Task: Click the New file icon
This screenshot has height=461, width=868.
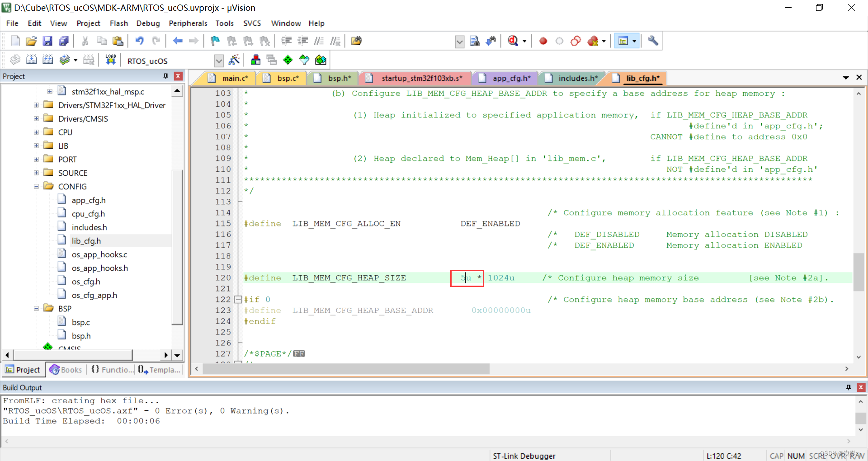Action: click(x=15, y=41)
